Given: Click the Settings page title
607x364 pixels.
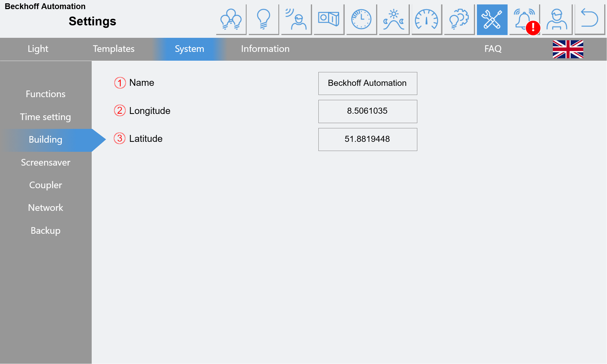Looking at the screenshot, I should tap(93, 22).
